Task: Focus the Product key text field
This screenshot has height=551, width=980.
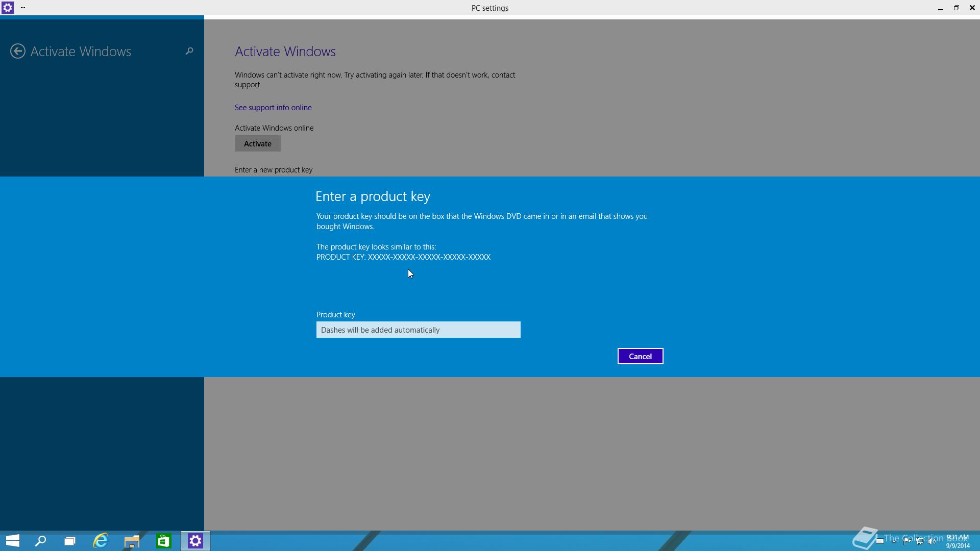Action: (418, 330)
